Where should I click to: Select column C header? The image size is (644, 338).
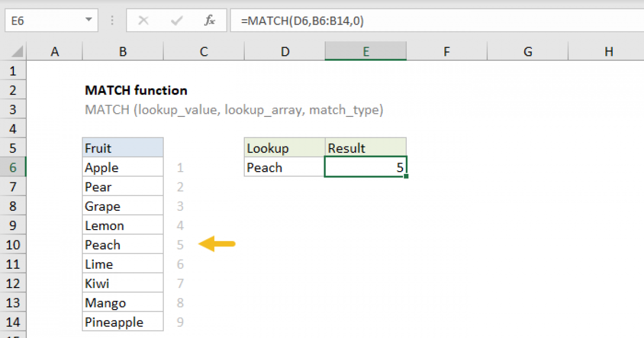(x=203, y=52)
